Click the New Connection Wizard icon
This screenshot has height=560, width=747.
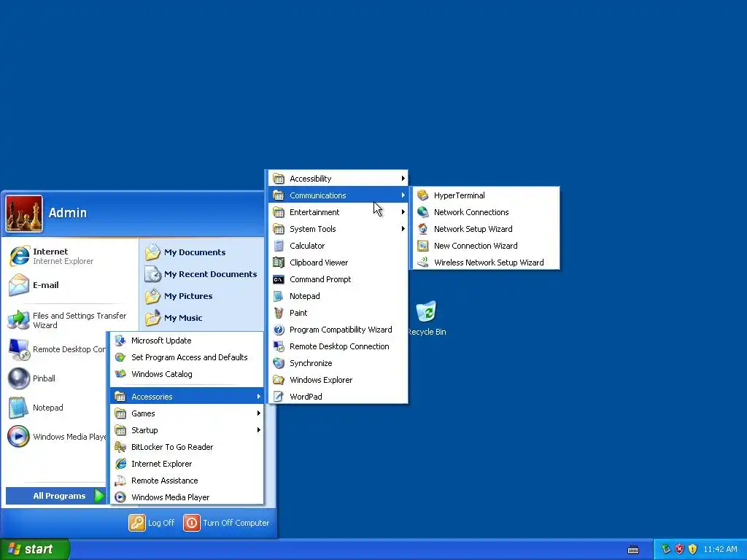tap(422, 246)
